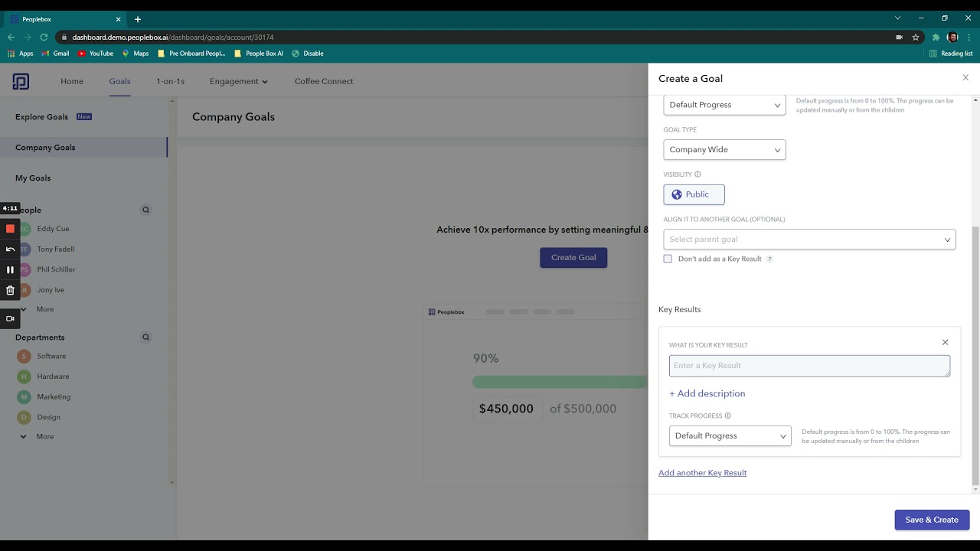Open the key result Default Progress dropdown
980x551 pixels.
(x=730, y=435)
